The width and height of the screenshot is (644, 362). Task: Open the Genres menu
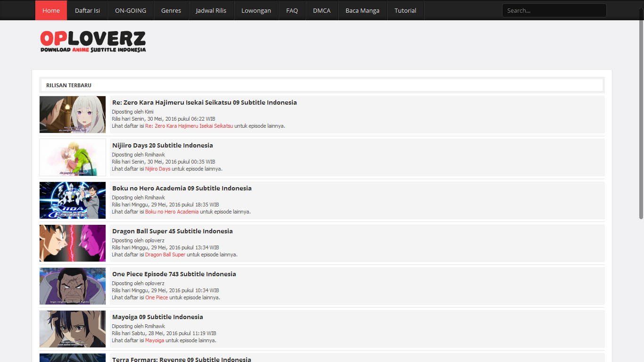[171, 10]
